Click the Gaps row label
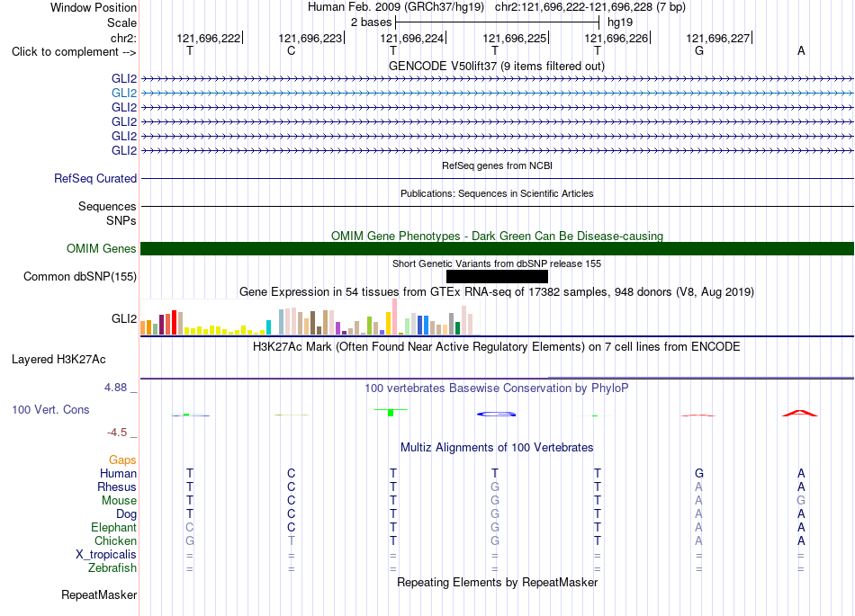 [122, 460]
